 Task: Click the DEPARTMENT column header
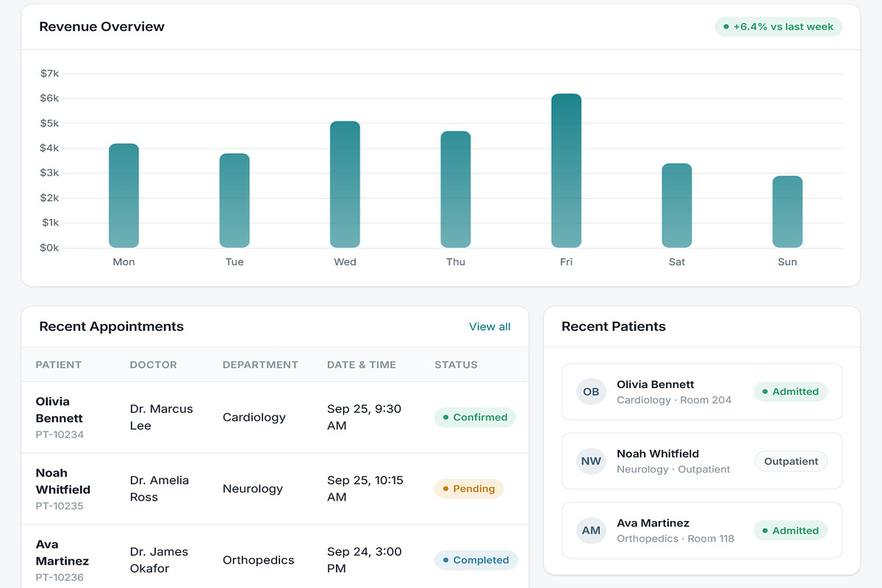pyautogui.click(x=260, y=365)
